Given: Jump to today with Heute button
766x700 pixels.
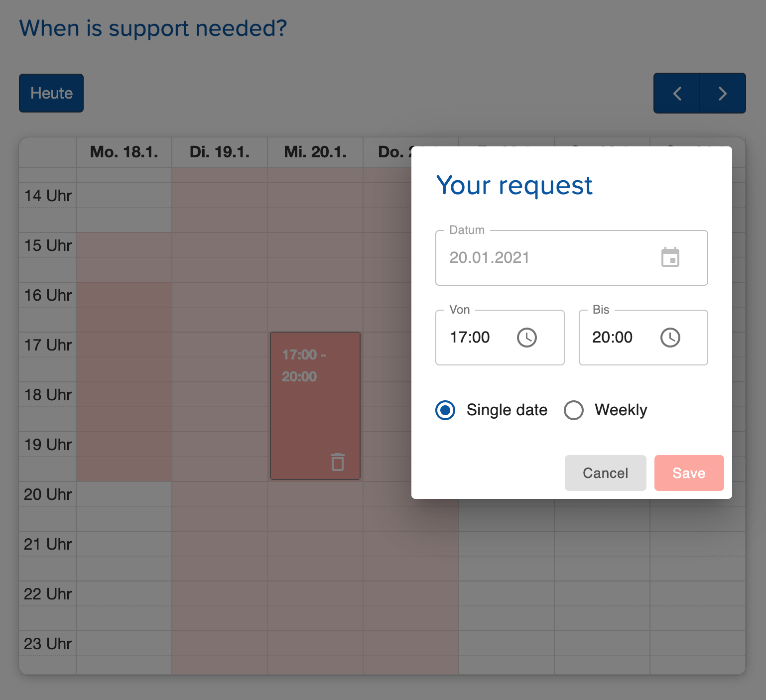Looking at the screenshot, I should point(51,93).
